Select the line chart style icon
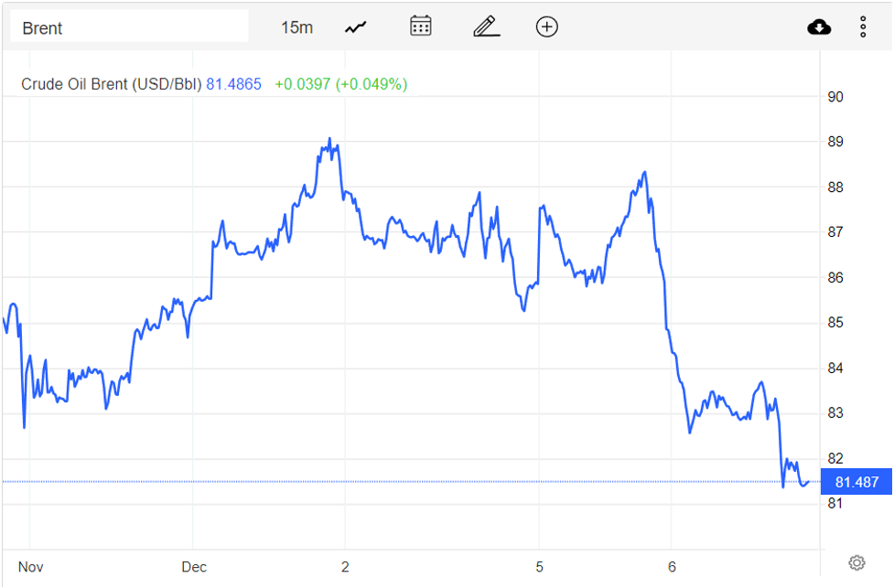This screenshot has width=894, height=588. [x=355, y=27]
